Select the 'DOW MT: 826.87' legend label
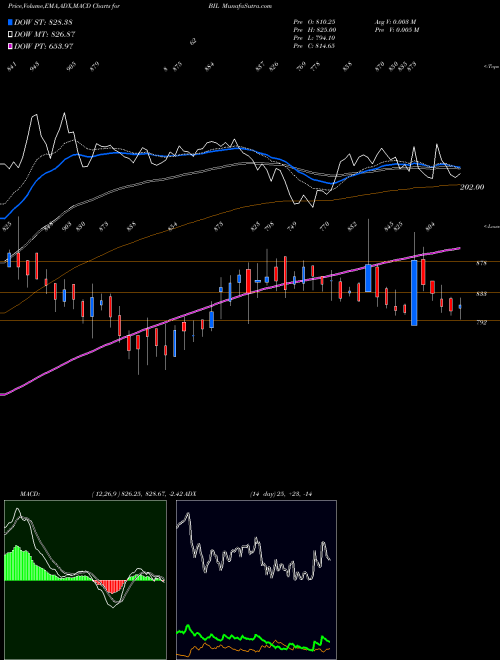Screen dimensions: 500x660 pos(45,35)
